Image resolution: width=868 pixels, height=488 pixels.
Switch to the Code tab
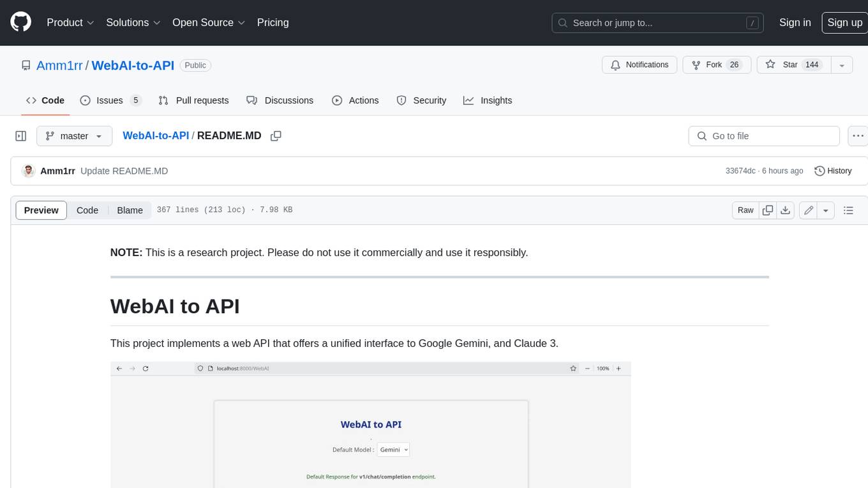(45, 100)
